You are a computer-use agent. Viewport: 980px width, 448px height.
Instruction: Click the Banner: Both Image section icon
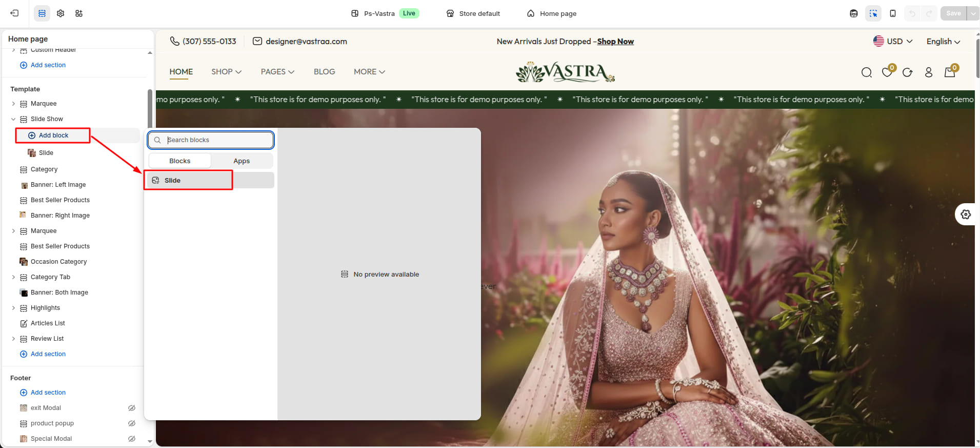(24, 293)
